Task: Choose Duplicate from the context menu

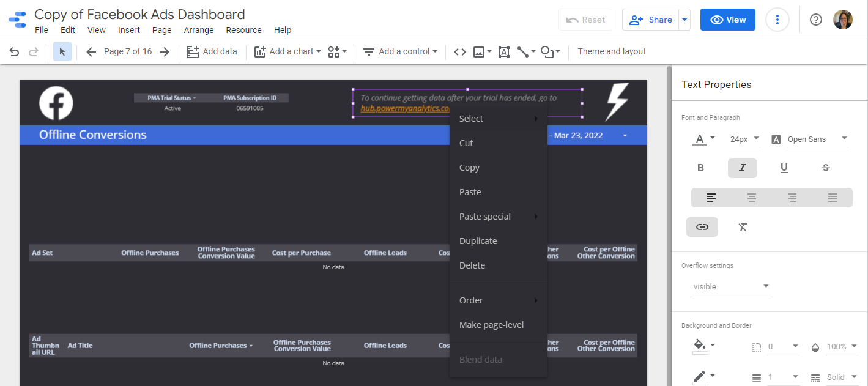Action: tap(478, 241)
